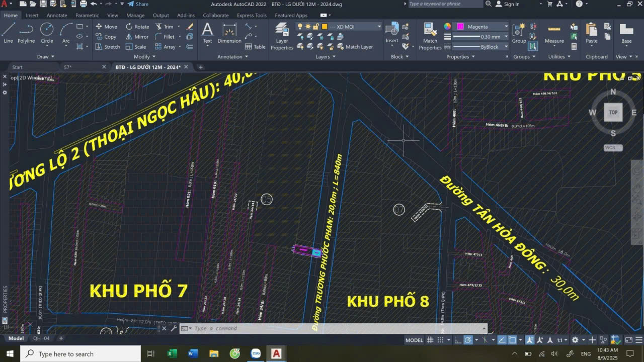This screenshot has width=644, height=362.
Task: Open the QH-04 layout tab
Action: (x=41, y=338)
